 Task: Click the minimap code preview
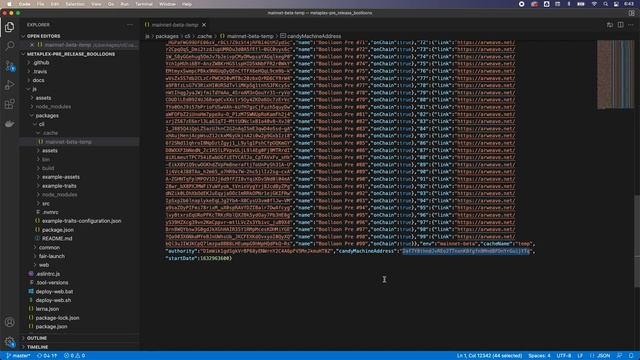615,74
